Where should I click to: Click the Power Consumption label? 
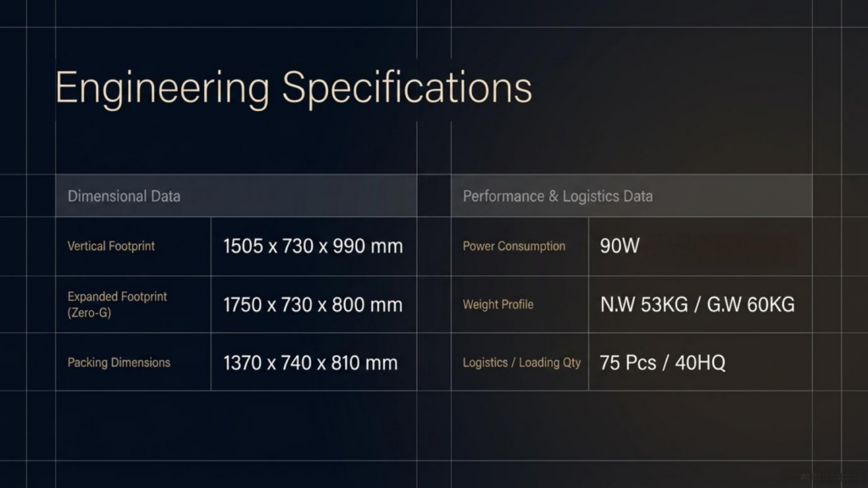coord(514,247)
